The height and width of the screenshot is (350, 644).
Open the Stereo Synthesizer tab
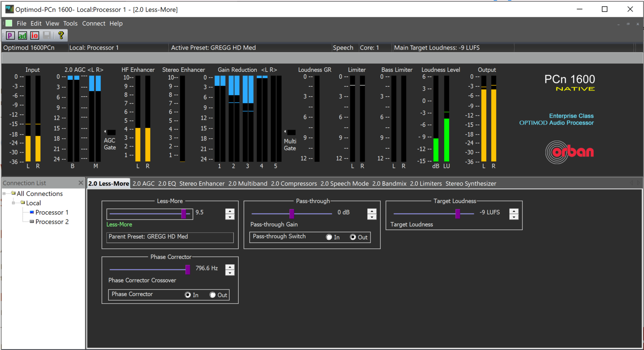(471, 183)
